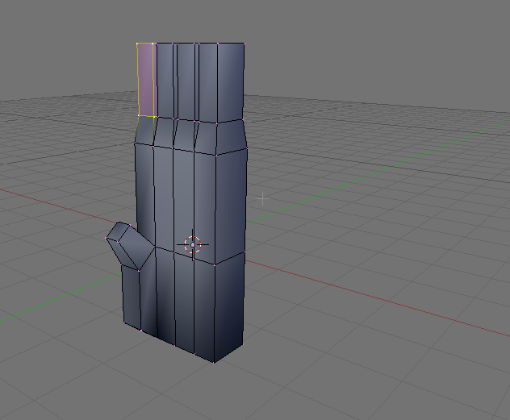Click the red-white 3D cursor circle
The width and height of the screenshot is (510, 420).
[x=193, y=245]
